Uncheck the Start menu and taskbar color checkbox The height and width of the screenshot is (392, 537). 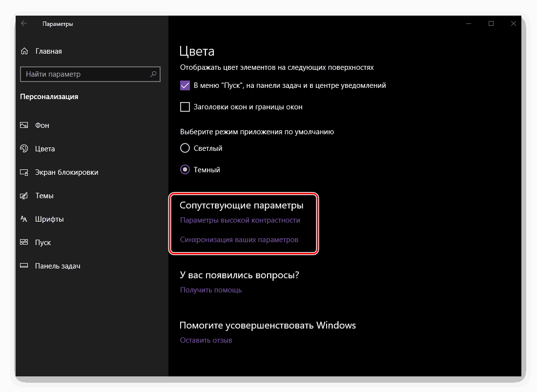pyautogui.click(x=185, y=85)
